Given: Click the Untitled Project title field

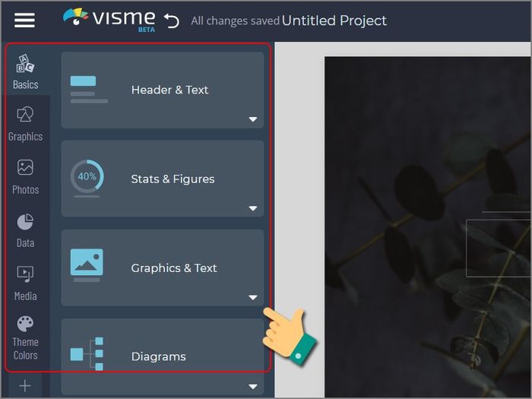Looking at the screenshot, I should [334, 21].
